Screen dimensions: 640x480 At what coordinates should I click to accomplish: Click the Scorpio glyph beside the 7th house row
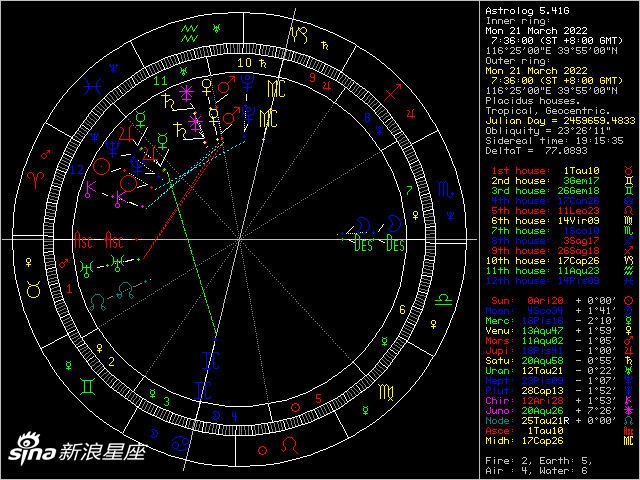click(629, 231)
